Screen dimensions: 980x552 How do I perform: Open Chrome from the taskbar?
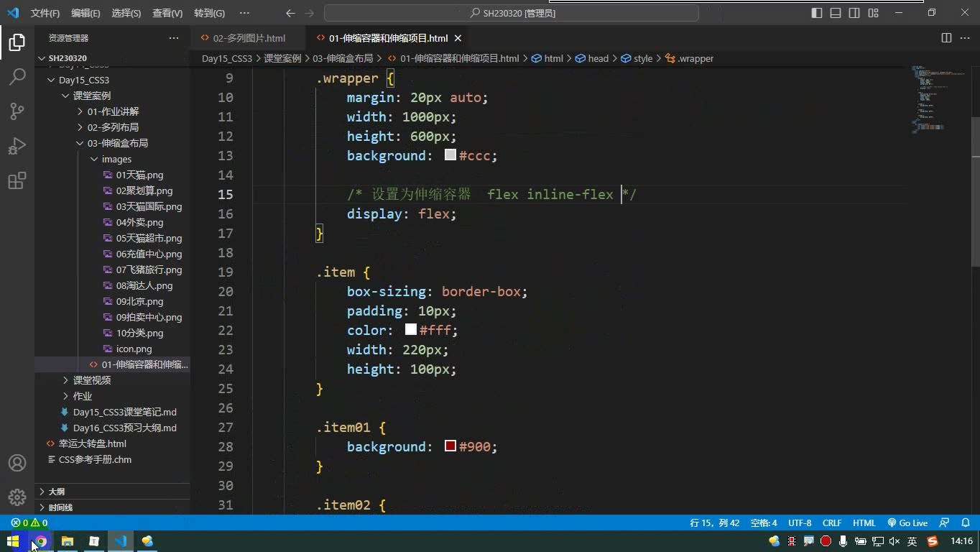tap(41, 541)
